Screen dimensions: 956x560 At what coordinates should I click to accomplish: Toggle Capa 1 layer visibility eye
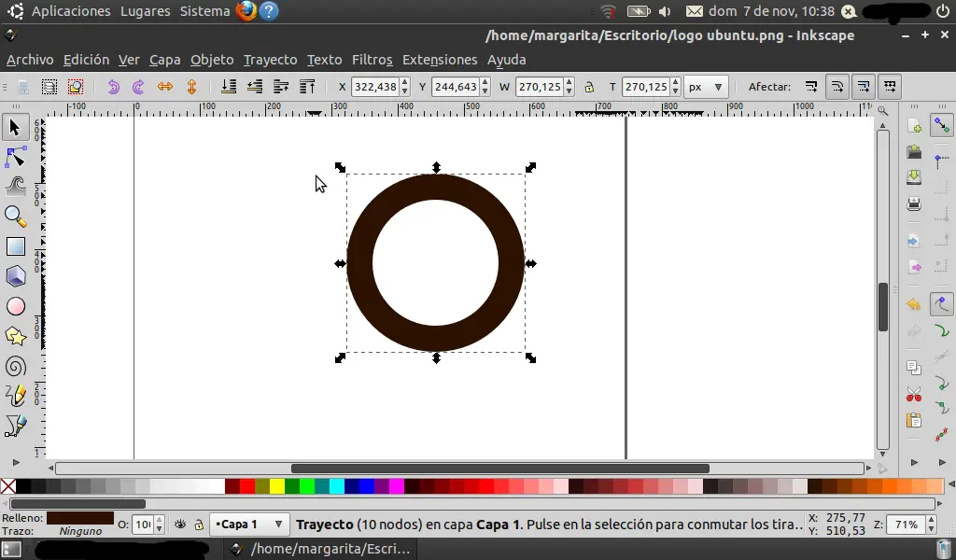pos(180,525)
